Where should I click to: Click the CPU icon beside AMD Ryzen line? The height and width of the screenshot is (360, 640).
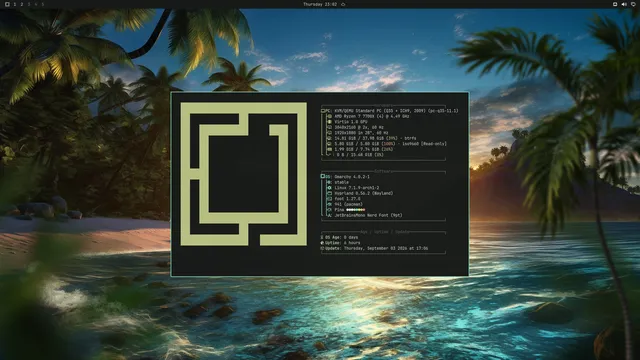point(329,116)
